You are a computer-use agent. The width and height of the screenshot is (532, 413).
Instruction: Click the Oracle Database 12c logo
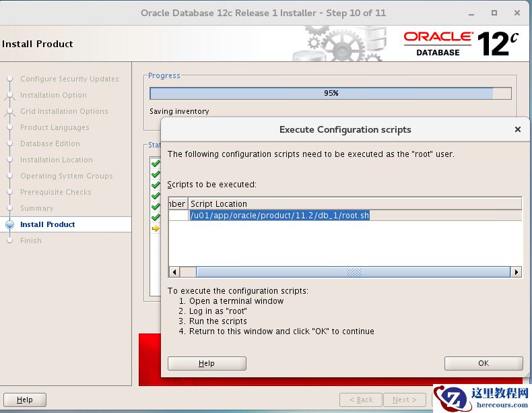461,44
